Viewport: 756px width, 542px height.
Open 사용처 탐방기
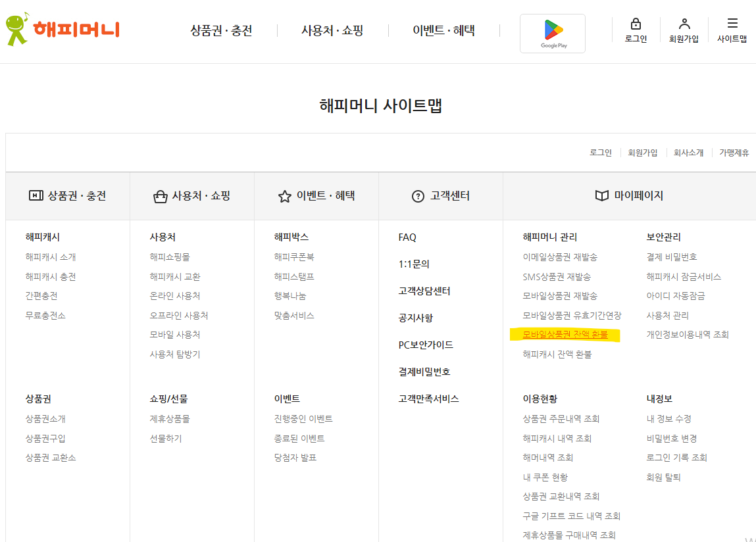(x=175, y=354)
